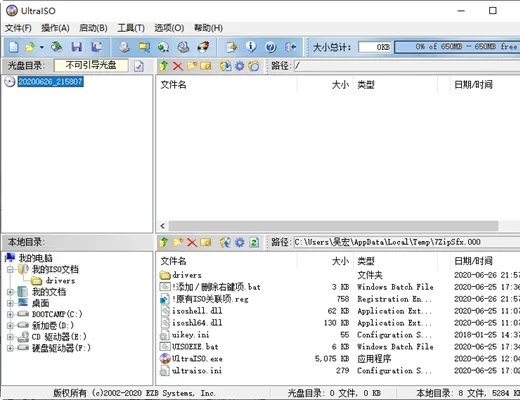Sort image list by 文件名 column header
520x400 pixels.
(x=227, y=85)
